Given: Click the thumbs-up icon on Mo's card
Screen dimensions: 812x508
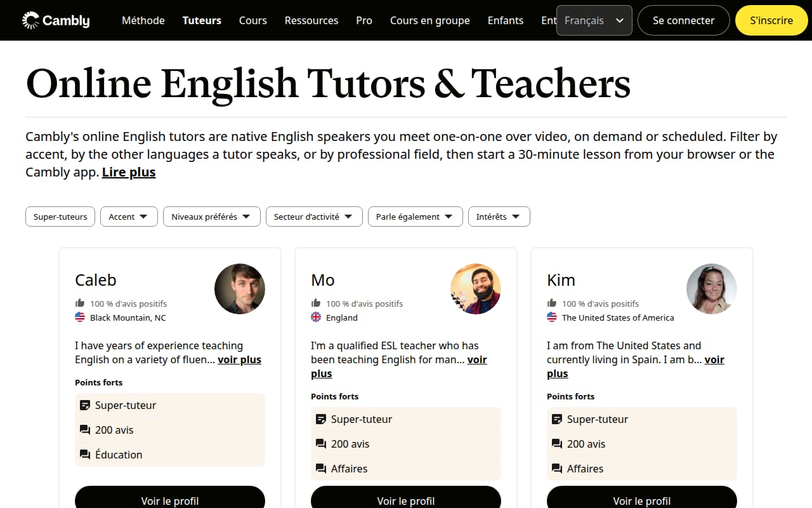Looking at the screenshot, I should [x=316, y=303].
